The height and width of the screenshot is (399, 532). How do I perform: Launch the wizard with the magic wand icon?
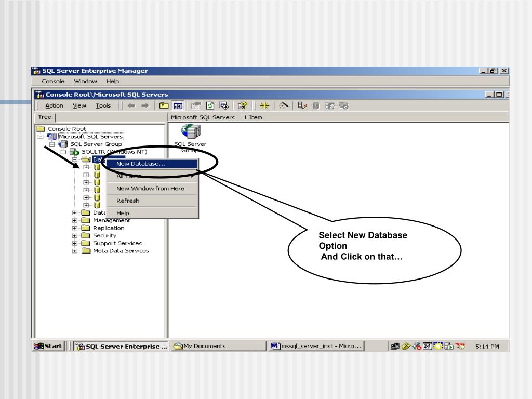point(283,106)
